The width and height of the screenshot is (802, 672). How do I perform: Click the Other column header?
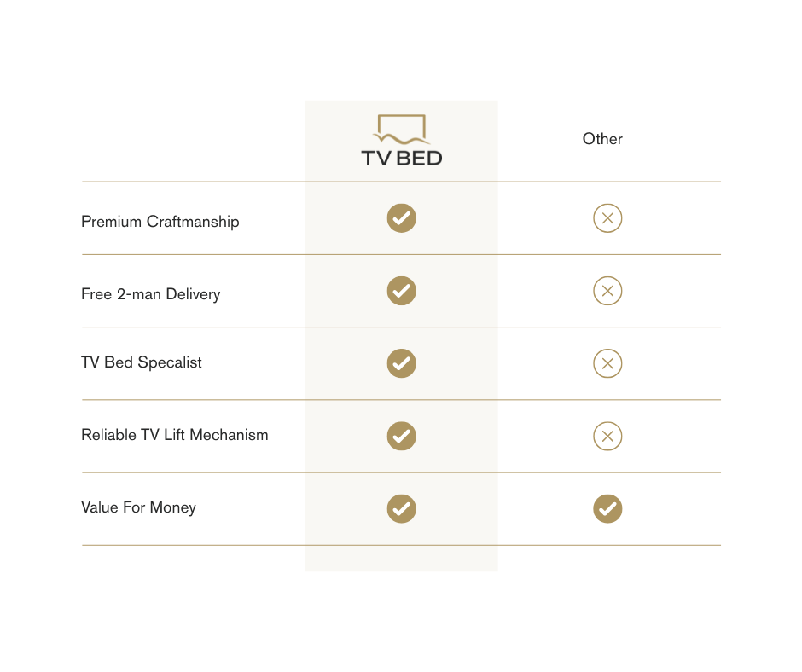click(602, 139)
